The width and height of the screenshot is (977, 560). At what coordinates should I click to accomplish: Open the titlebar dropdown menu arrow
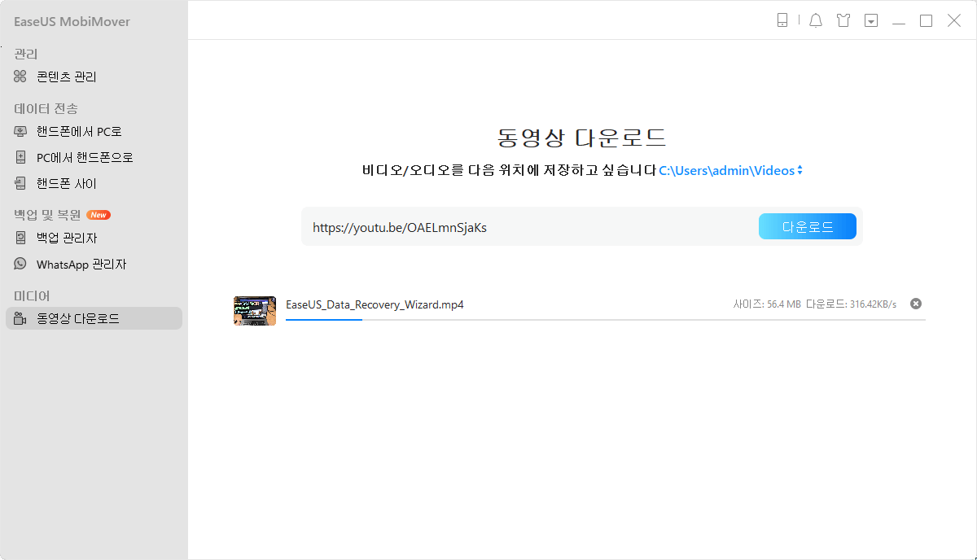[x=871, y=20]
